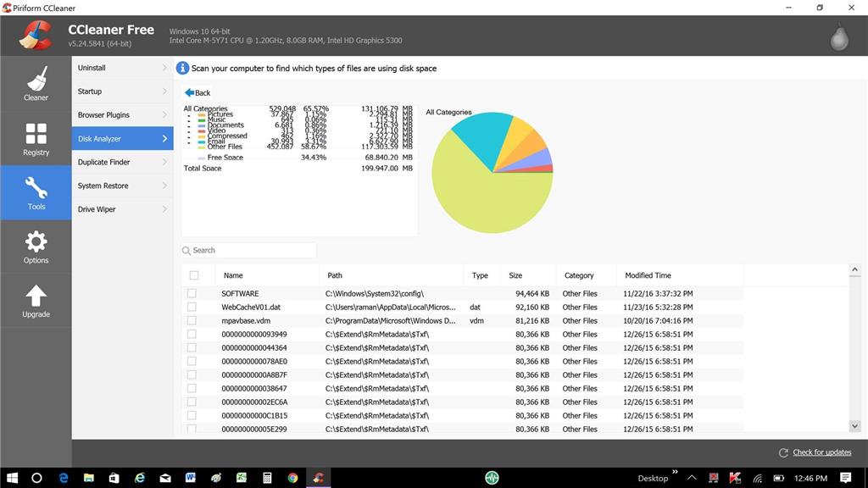Click the Piriform pear icon
The width and height of the screenshot is (868, 488).
(839, 37)
